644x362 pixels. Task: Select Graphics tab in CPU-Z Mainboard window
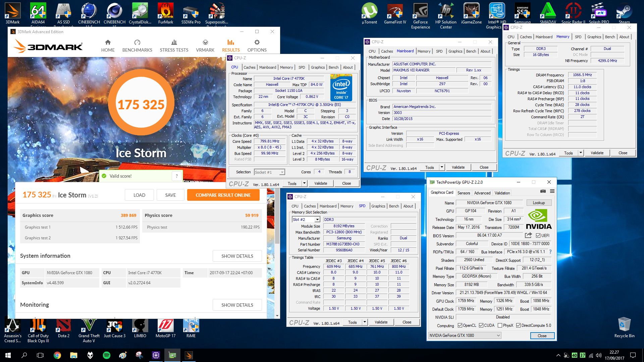(455, 51)
